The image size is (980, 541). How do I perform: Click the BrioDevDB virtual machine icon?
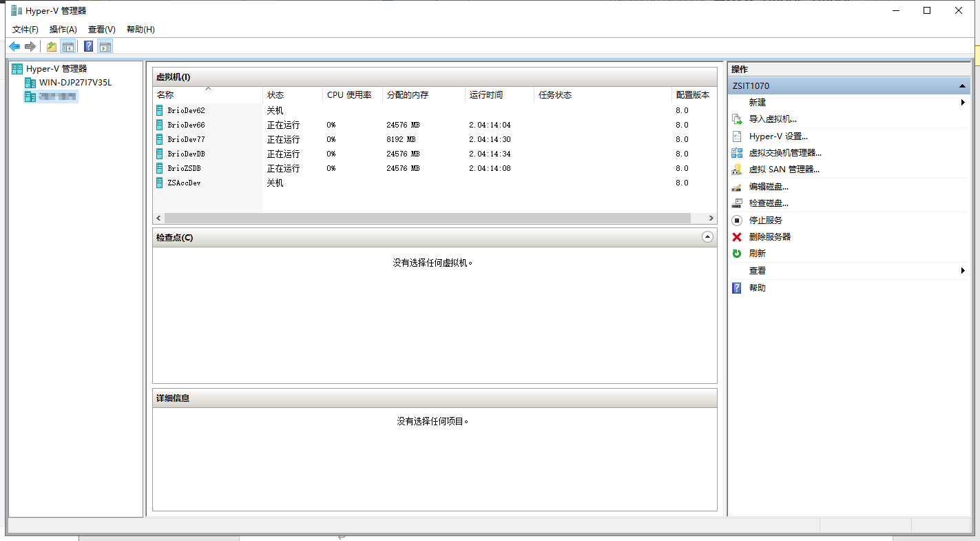point(160,154)
